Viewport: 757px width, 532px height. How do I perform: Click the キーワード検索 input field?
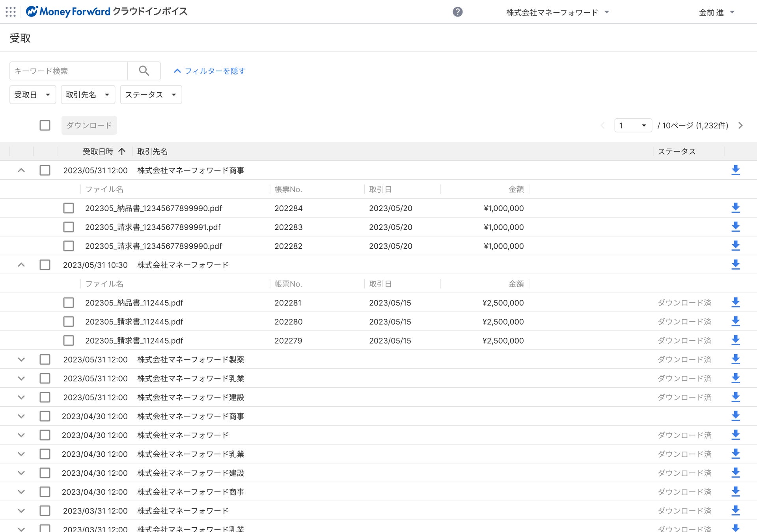[69, 71]
